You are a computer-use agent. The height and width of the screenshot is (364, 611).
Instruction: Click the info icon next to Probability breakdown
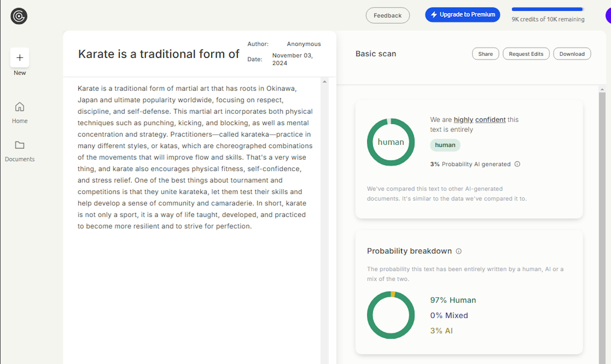point(459,251)
